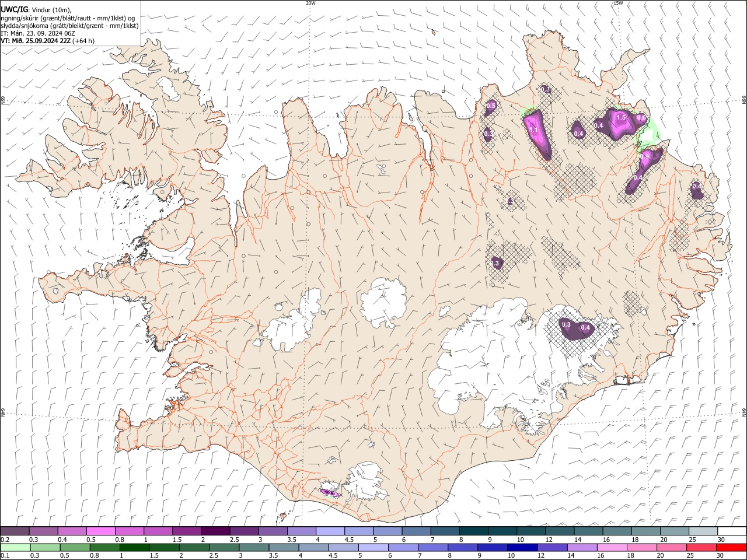Click the 1.5 snowfall maximum label
Image resolution: width=747 pixels, height=560 pixels.
622,118
